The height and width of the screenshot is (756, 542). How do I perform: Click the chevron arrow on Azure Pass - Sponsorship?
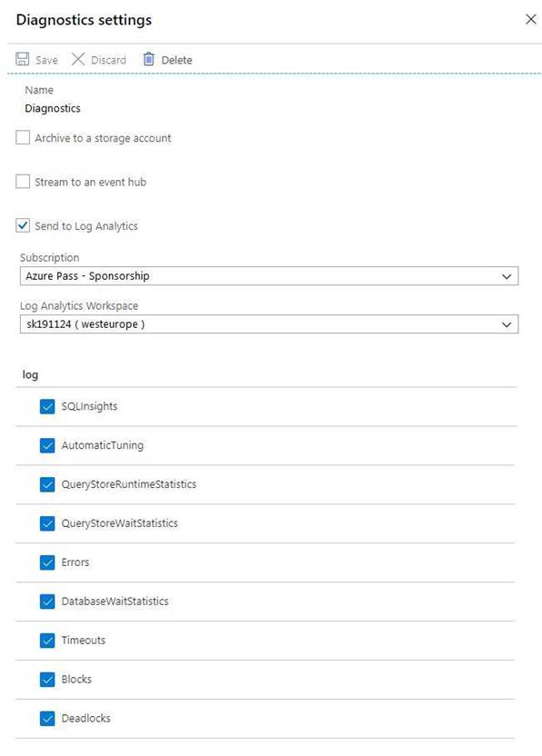(x=507, y=277)
